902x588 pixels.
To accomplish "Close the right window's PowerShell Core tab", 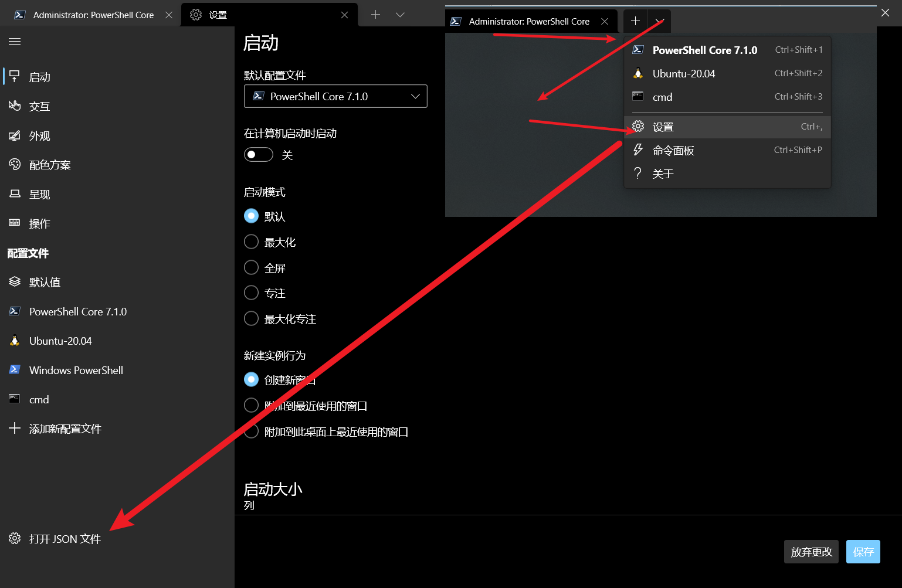I will pyautogui.click(x=605, y=21).
